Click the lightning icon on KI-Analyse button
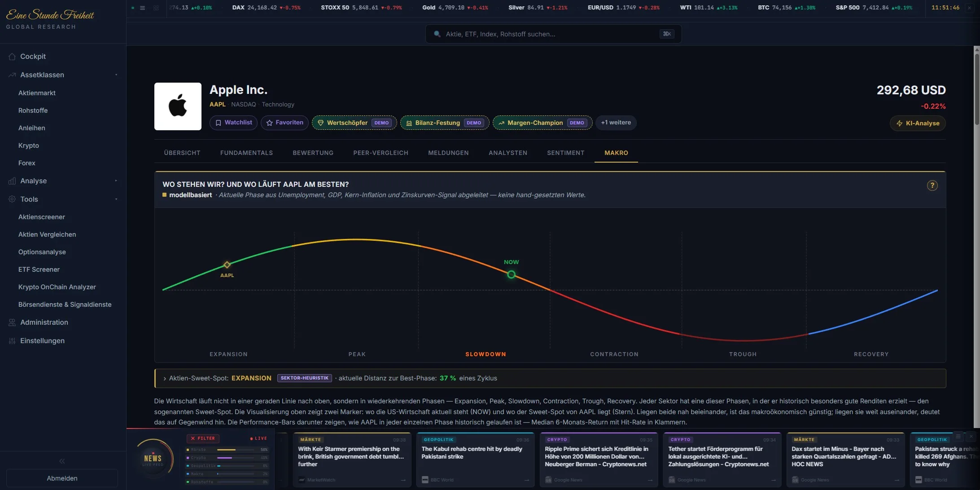 [x=900, y=124]
